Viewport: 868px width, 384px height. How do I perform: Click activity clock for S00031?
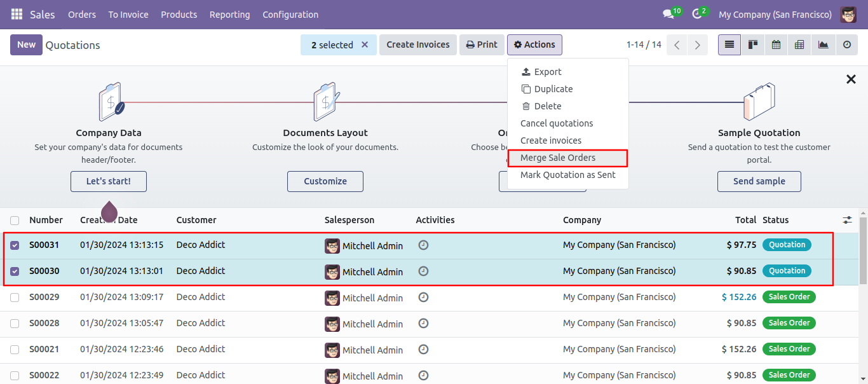[423, 245]
